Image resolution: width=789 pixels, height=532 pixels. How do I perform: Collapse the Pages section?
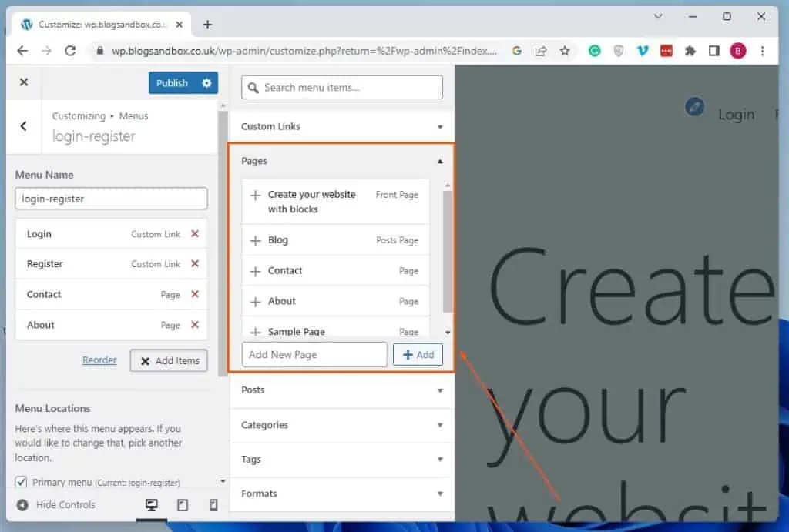coord(439,161)
